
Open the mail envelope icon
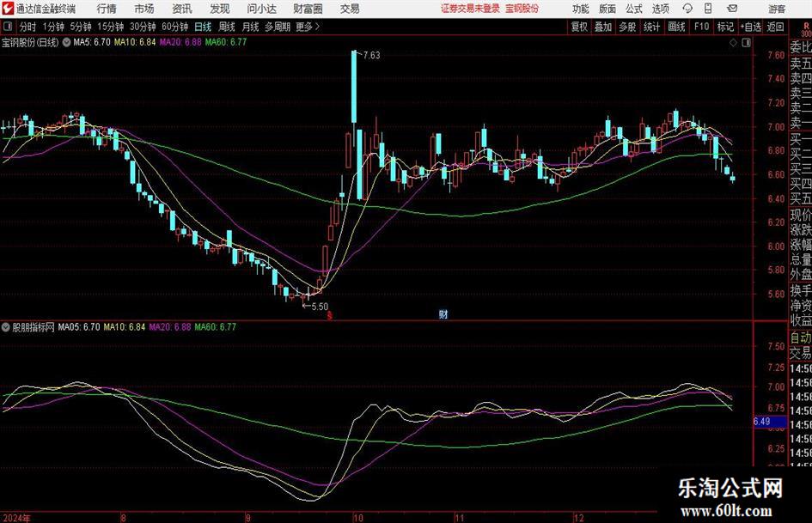(x=732, y=9)
